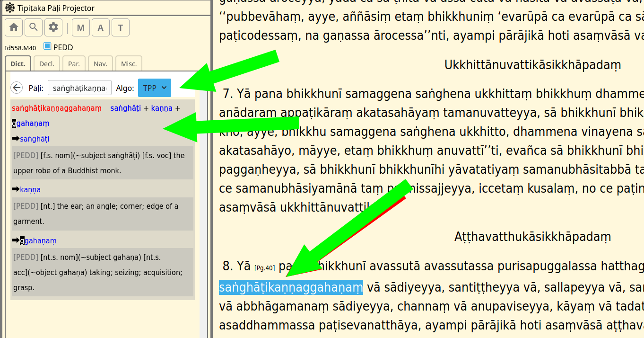Click the home icon in the toolbar
This screenshot has height=338, width=644.
point(13,27)
